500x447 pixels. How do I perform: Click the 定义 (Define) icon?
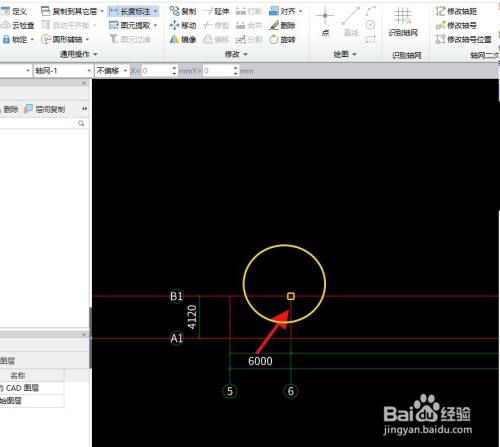click(5, 11)
